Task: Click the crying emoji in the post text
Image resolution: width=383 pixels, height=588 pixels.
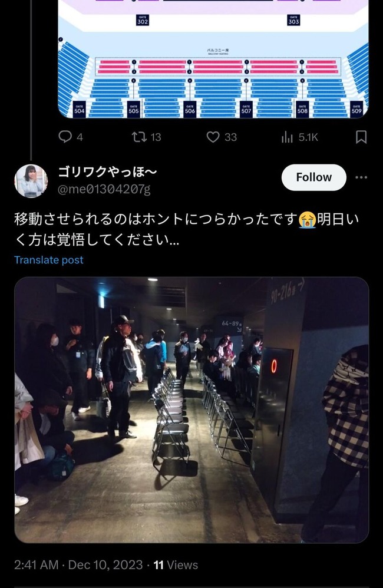Action: pyautogui.click(x=307, y=219)
